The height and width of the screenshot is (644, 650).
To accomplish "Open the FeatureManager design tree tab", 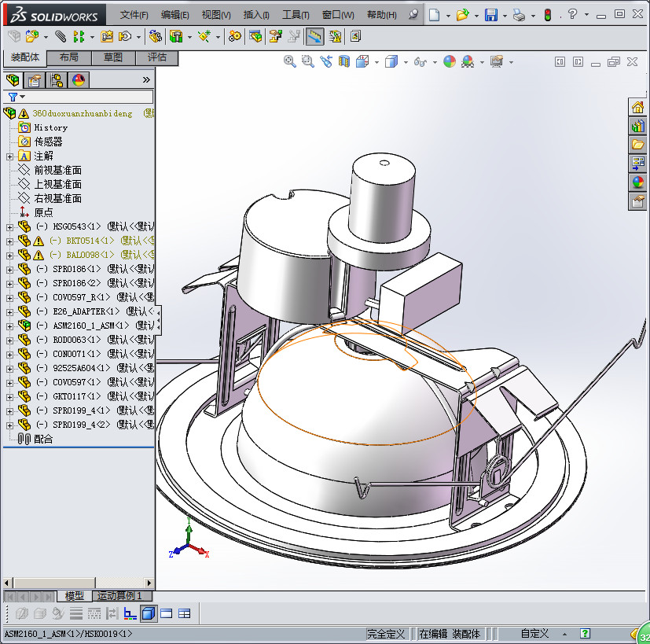I will click(13, 79).
